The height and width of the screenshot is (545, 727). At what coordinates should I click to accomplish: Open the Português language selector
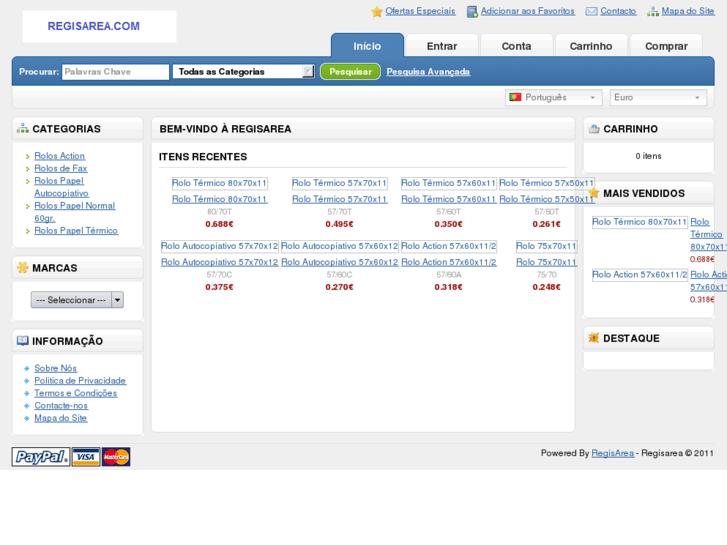(554, 97)
